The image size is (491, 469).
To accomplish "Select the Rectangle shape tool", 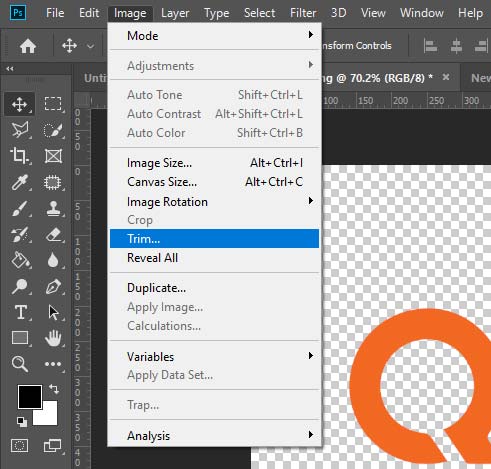I will tap(19, 338).
